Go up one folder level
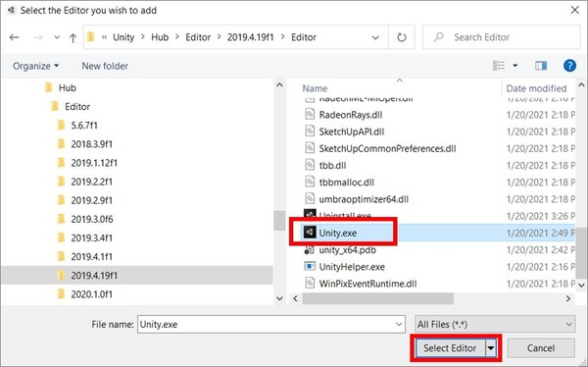The width and height of the screenshot is (588, 367). point(73,37)
